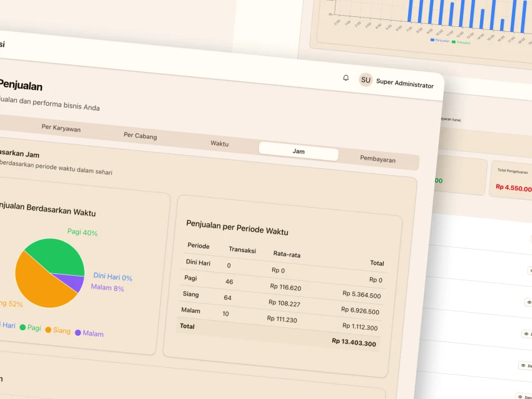Select the Malam row label in table

point(191,310)
